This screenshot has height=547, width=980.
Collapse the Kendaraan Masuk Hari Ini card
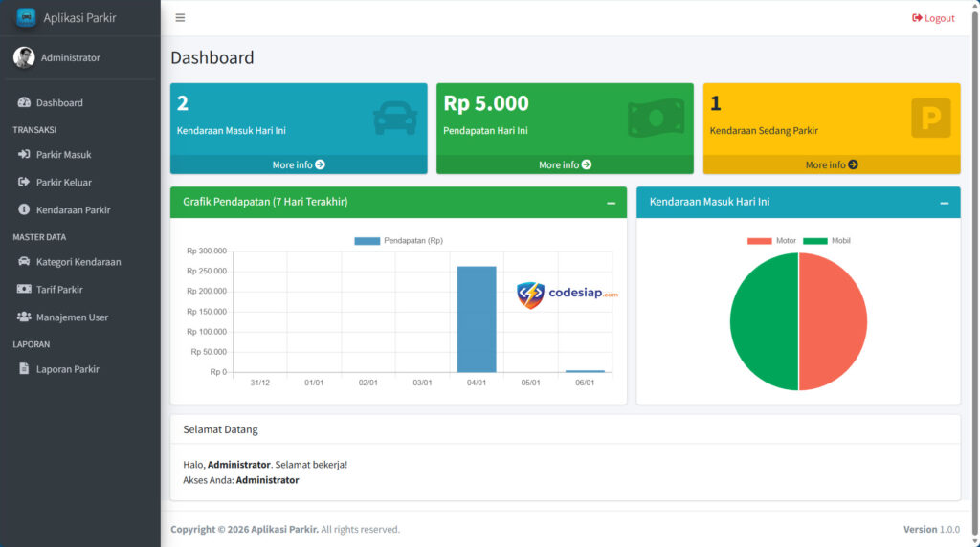944,203
